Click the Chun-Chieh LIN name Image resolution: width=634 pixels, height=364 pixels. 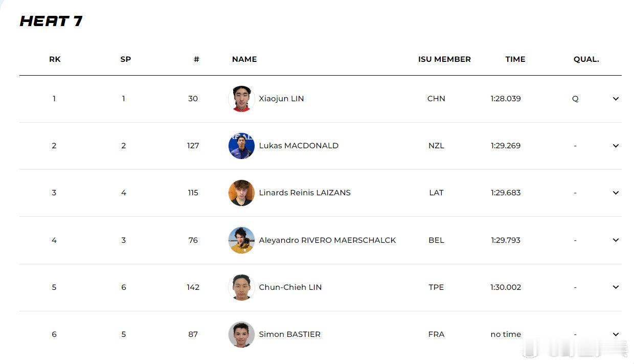coord(290,287)
